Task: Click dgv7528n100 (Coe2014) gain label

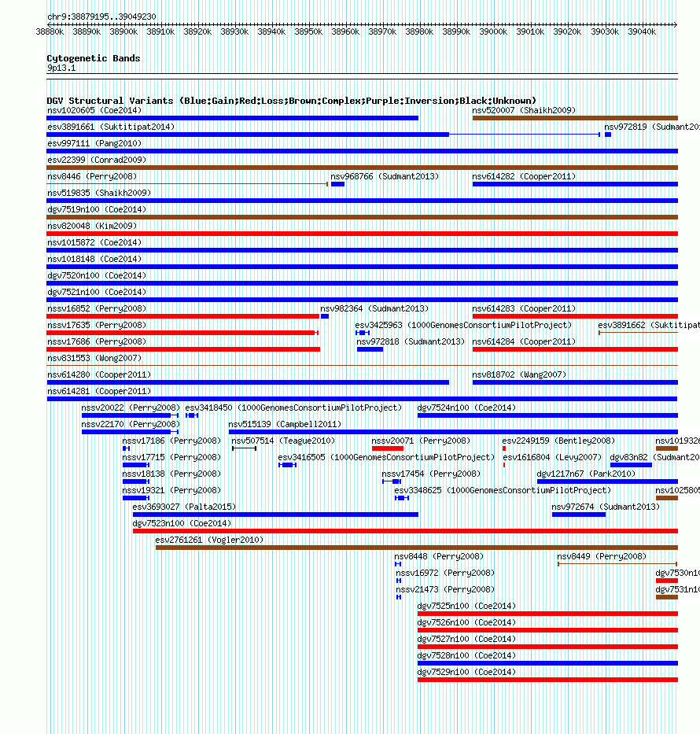Action: [x=466, y=656]
